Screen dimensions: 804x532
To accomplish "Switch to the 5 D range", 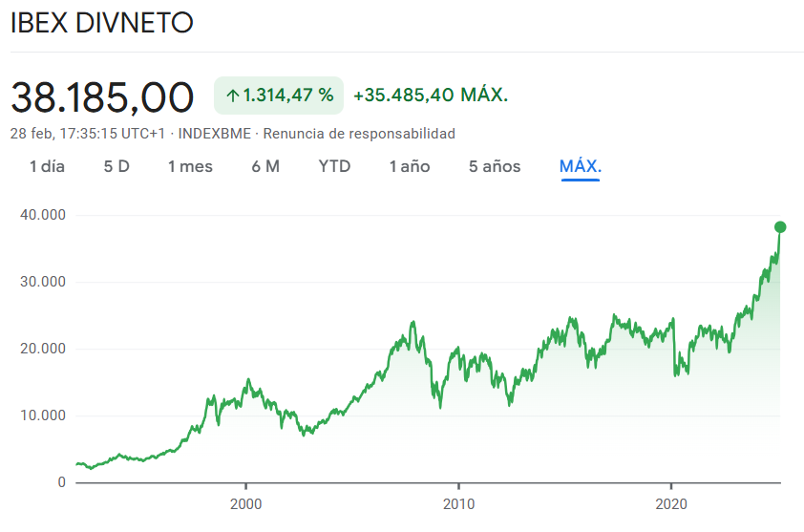I will (116, 166).
